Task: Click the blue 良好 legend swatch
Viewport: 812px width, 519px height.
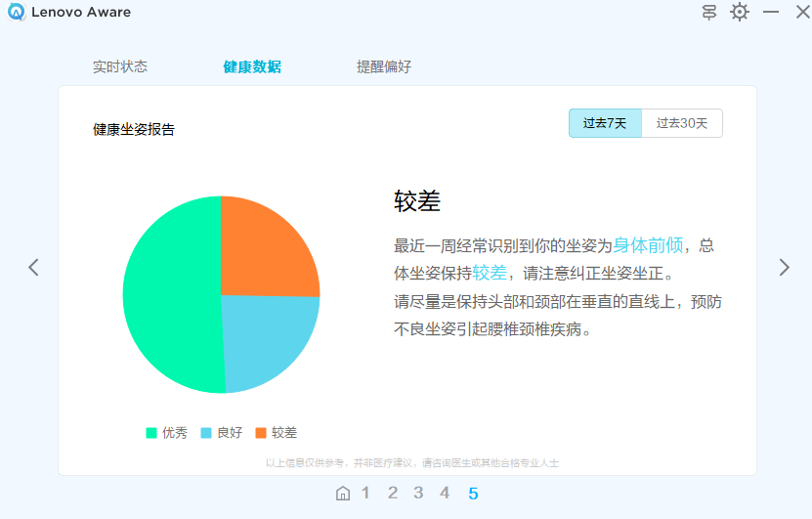Action: click(x=206, y=433)
